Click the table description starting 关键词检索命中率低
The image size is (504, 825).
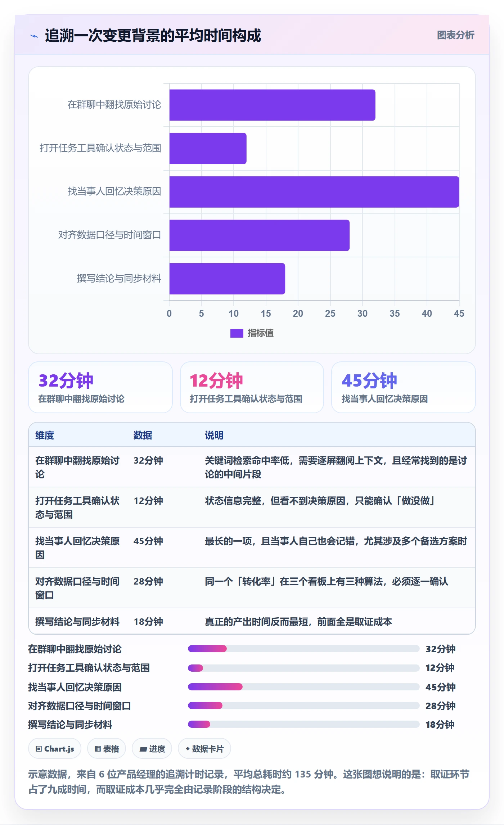click(x=336, y=467)
